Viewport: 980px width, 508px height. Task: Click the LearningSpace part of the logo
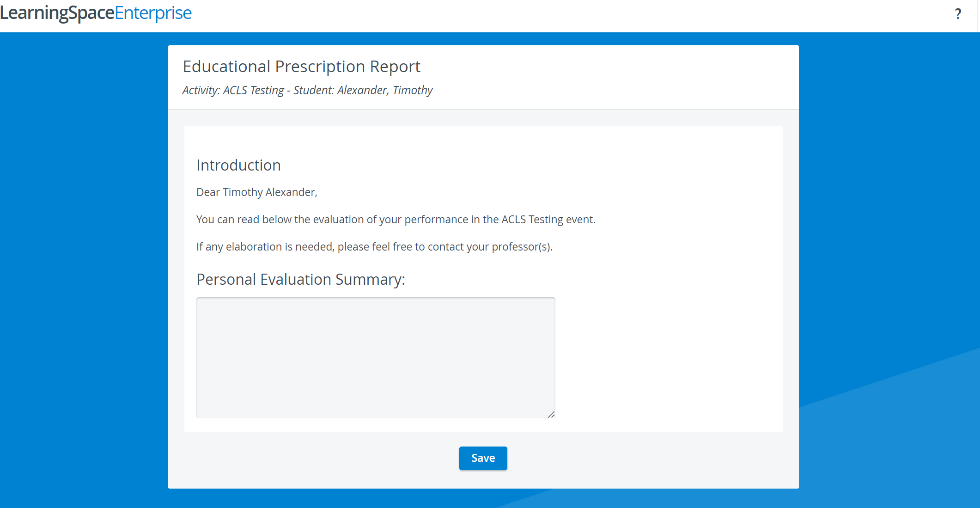tap(57, 13)
